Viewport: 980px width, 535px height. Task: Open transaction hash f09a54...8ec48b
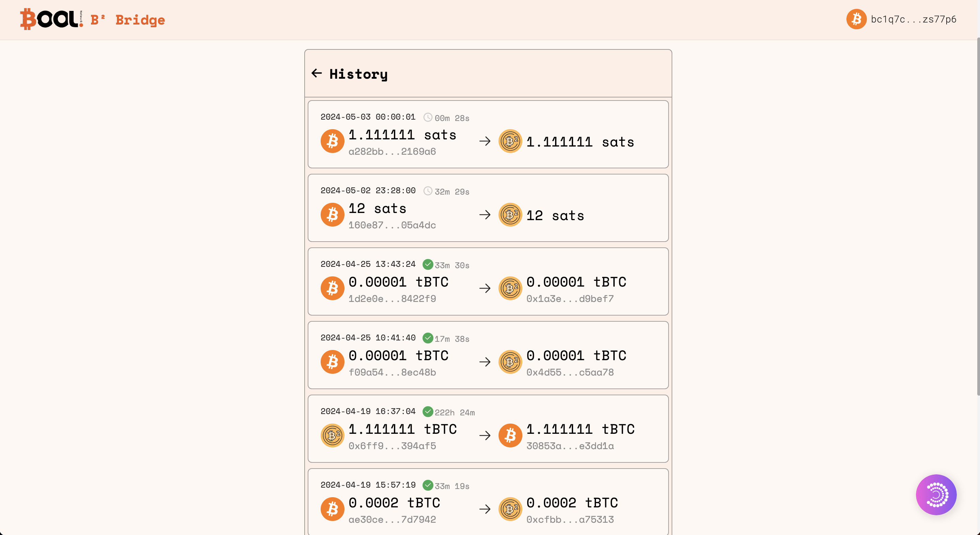(392, 372)
